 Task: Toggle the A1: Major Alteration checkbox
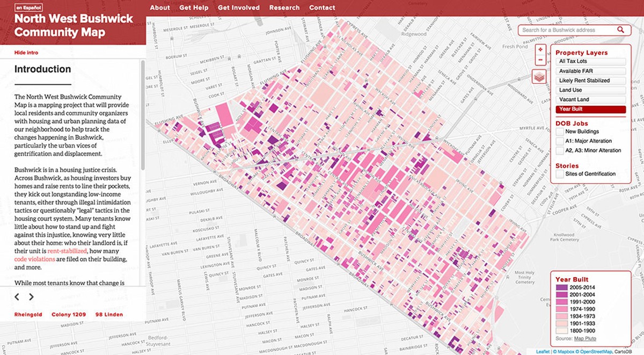560,141
